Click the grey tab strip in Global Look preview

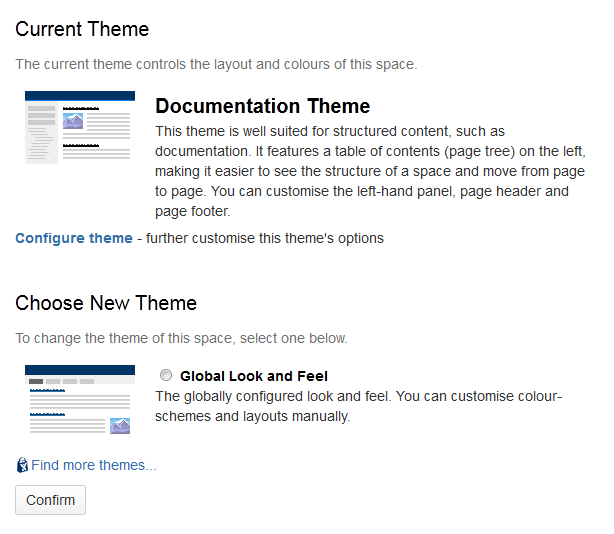click(x=80, y=381)
